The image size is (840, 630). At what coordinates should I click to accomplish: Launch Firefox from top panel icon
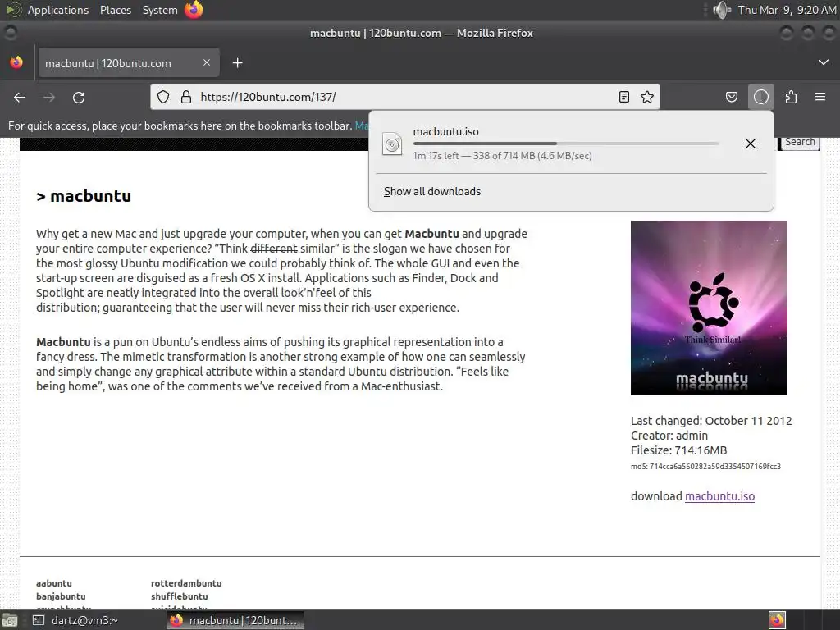tap(194, 10)
